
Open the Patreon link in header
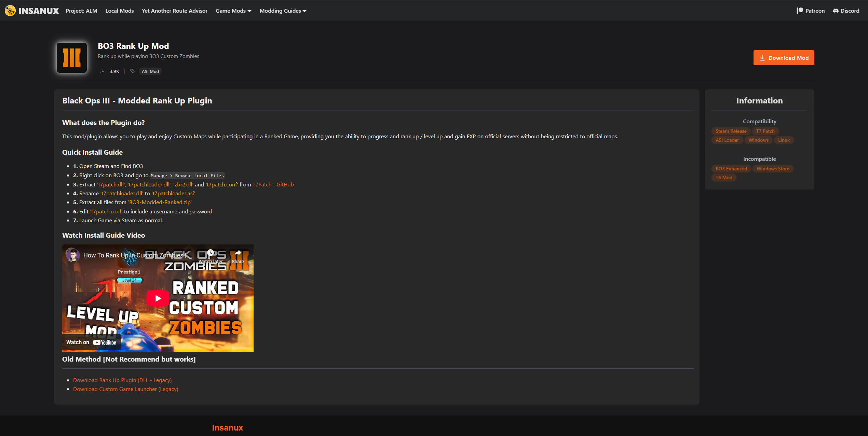click(811, 11)
